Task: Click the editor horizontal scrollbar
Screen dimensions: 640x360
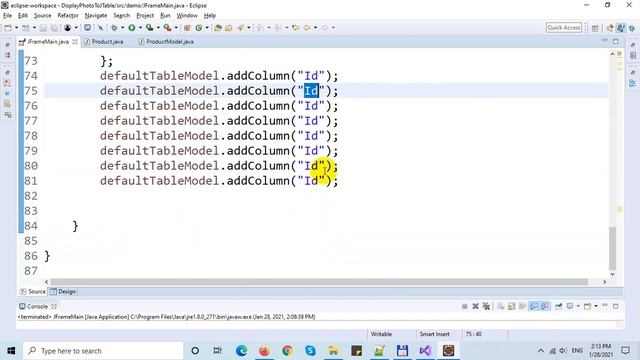Action: point(319,282)
